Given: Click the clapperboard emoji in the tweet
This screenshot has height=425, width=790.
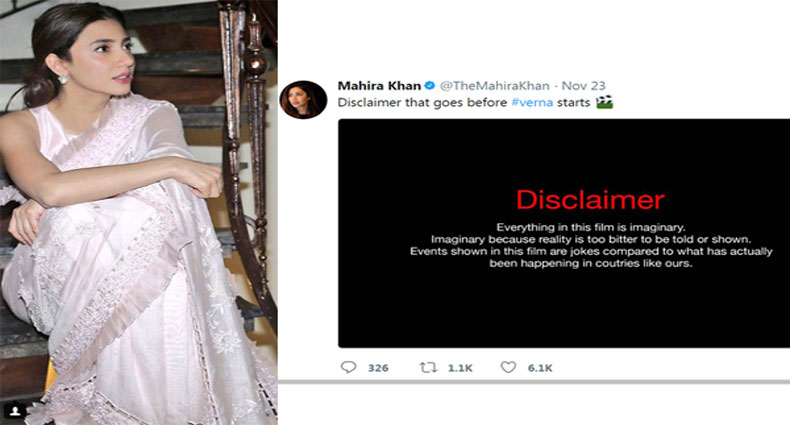Looking at the screenshot, I should [x=603, y=102].
